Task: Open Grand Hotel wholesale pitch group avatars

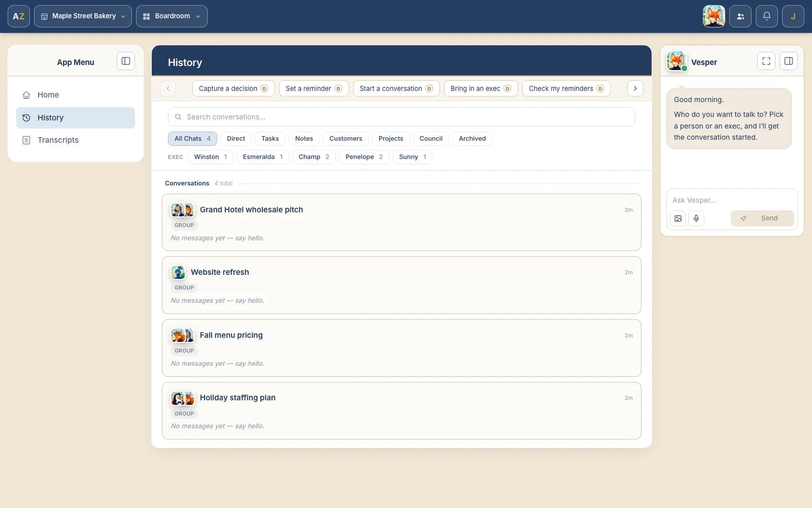Action: [183, 210]
